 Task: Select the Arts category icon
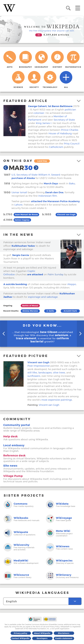click(x=10, y=57)
